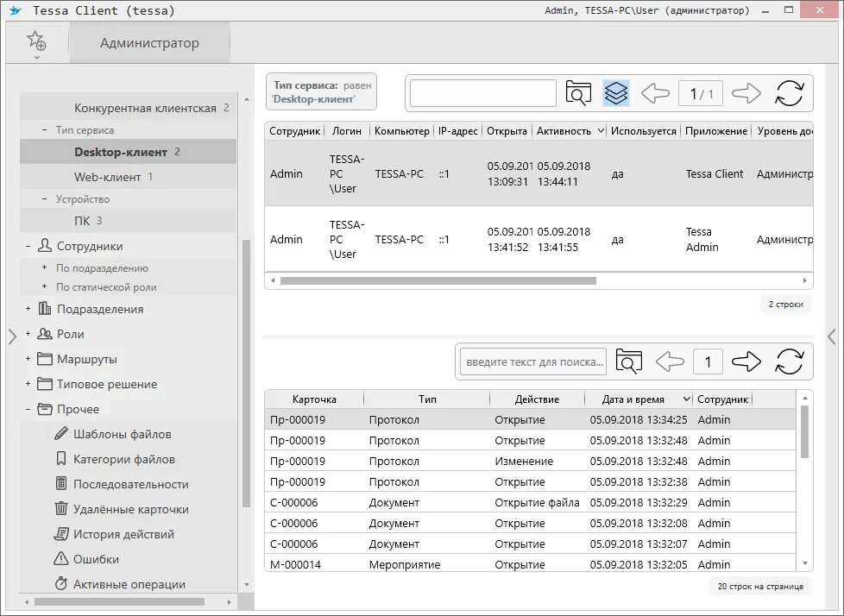Image resolution: width=844 pixels, height=616 pixels.
Task: Go to previous page in sessions toolbar
Action: [x=655, y=94]
